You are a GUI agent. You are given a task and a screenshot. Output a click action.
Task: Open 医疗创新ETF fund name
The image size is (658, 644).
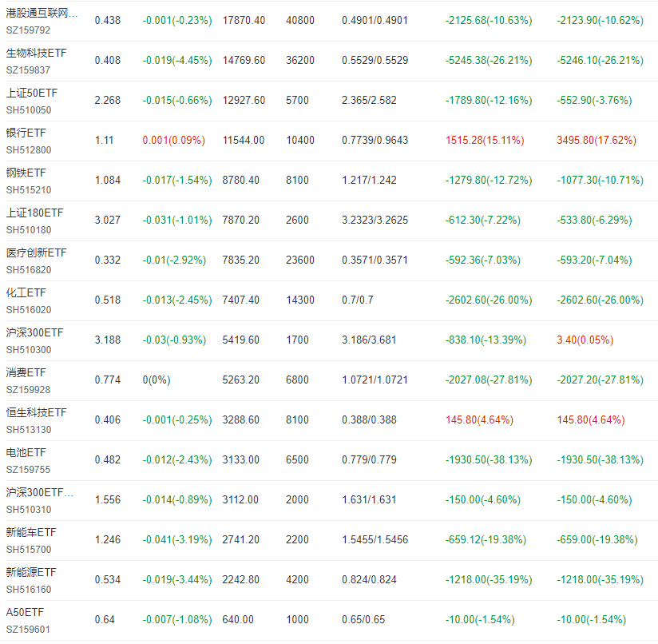click(36, 252)
